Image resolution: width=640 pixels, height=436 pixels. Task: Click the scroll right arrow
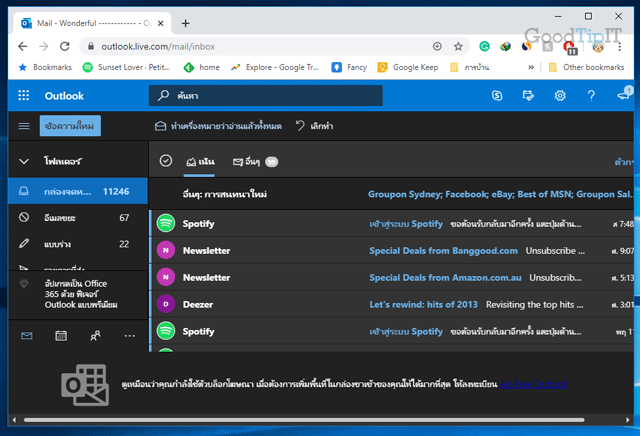[x=627, y=420]
